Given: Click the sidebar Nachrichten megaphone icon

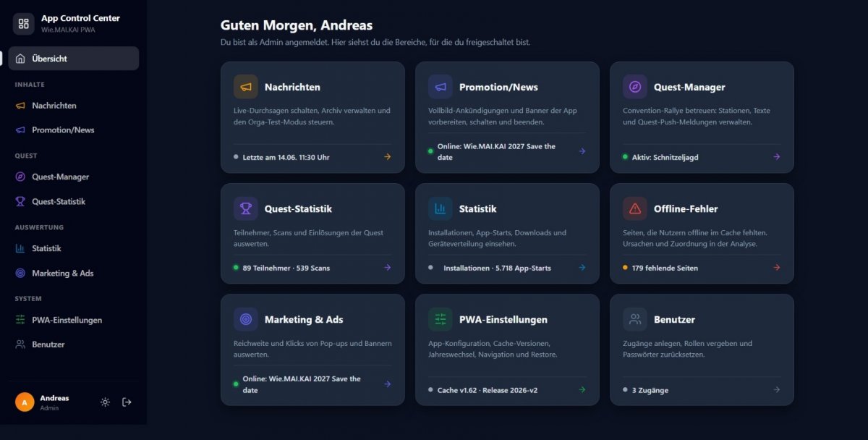Looking at the screenshot, I should (x=20, y=106).
